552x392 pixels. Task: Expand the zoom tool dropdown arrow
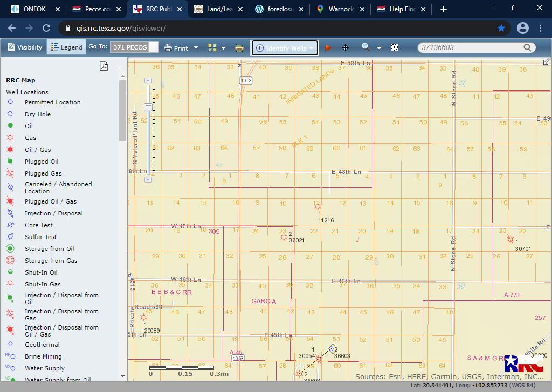click(379, 48)
